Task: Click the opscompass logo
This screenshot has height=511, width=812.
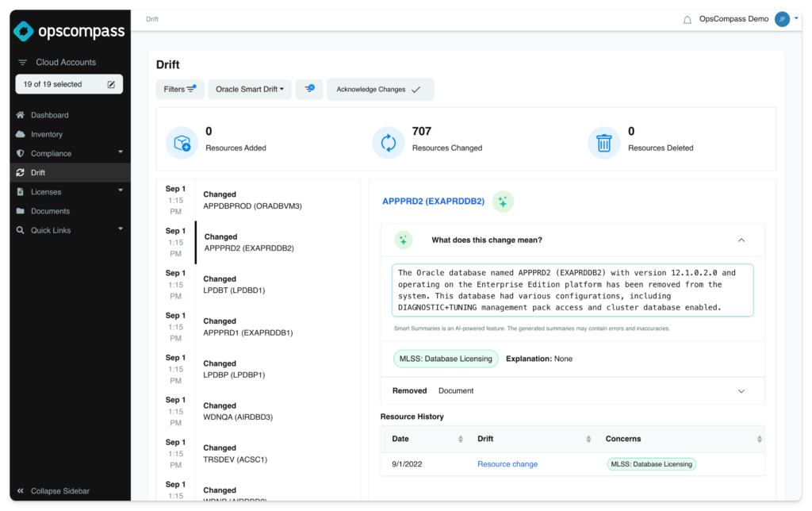Action: tap(69, 31)
